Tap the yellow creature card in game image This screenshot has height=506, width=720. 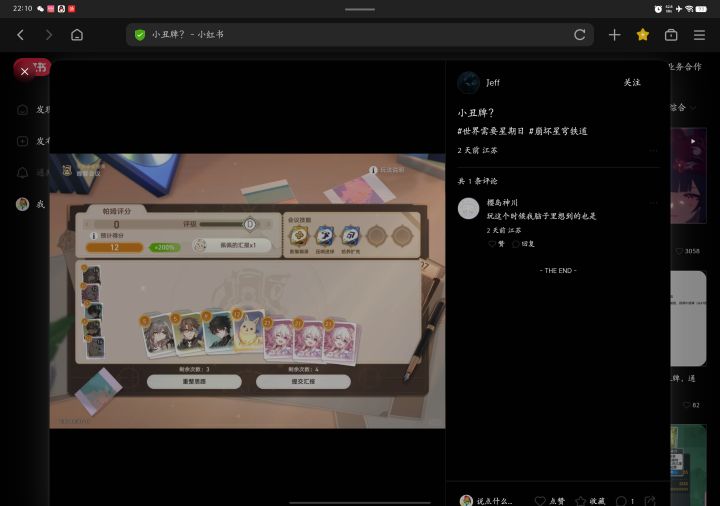click(x=248, y=331)
